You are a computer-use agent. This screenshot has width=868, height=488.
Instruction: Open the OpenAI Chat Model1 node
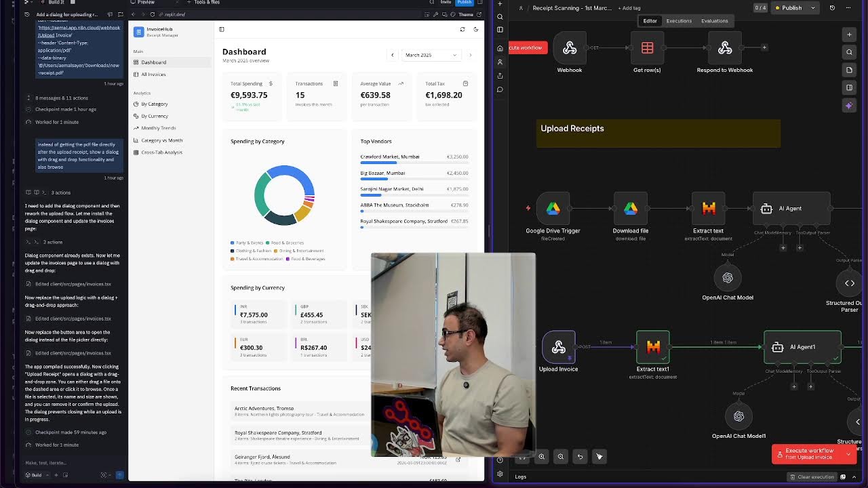(738, 416)
